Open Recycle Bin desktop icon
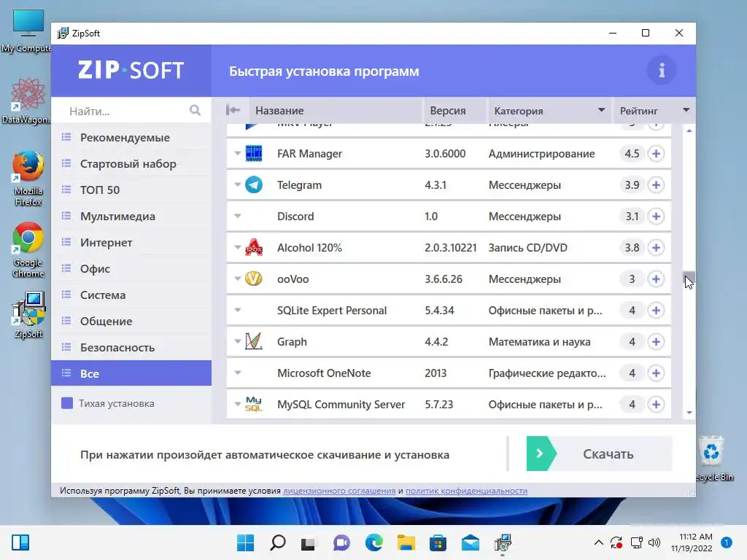The width and height of the screenshot is (747, 560). (713, 458)
